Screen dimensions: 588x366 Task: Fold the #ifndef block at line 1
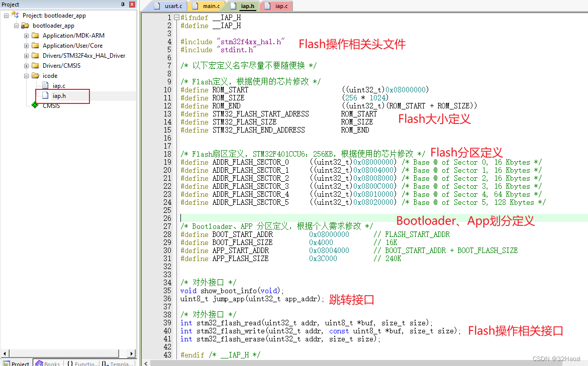click(176, 18)
